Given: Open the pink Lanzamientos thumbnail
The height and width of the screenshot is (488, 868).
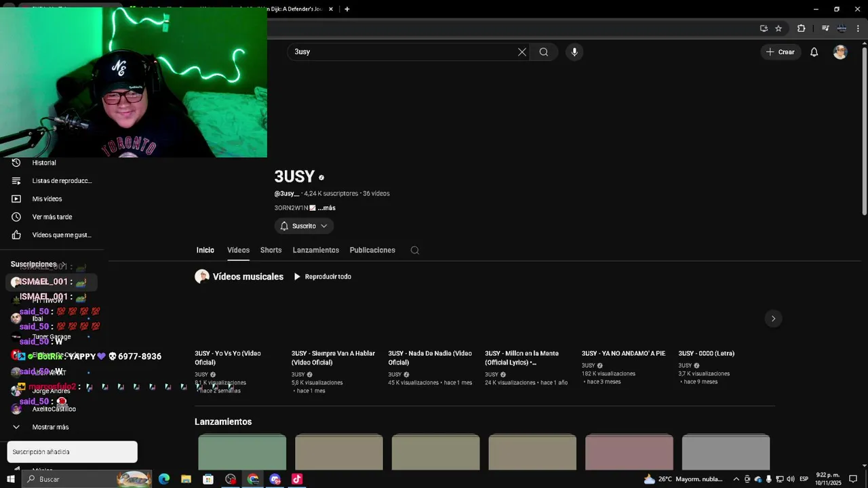Looking at the screenshot, I should [629, 452].
